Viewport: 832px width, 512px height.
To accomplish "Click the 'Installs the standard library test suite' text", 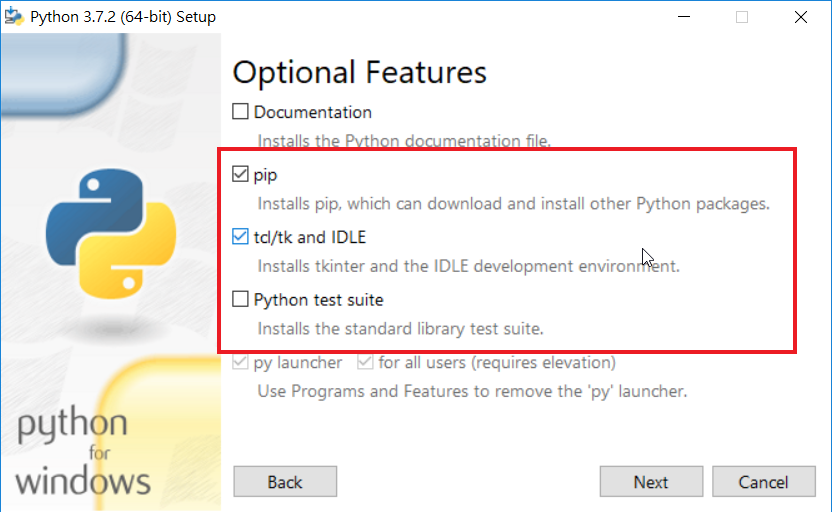I will tap(400, 328).
